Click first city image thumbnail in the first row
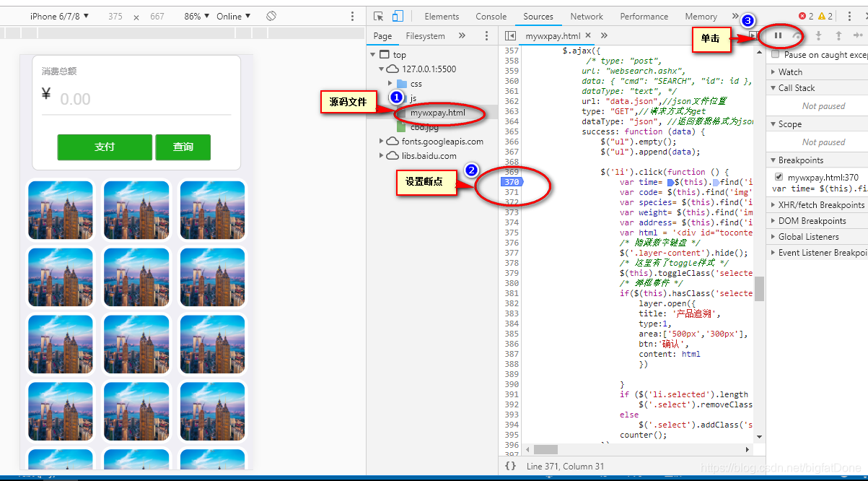 pyautogui.click(x=61, y=209)
